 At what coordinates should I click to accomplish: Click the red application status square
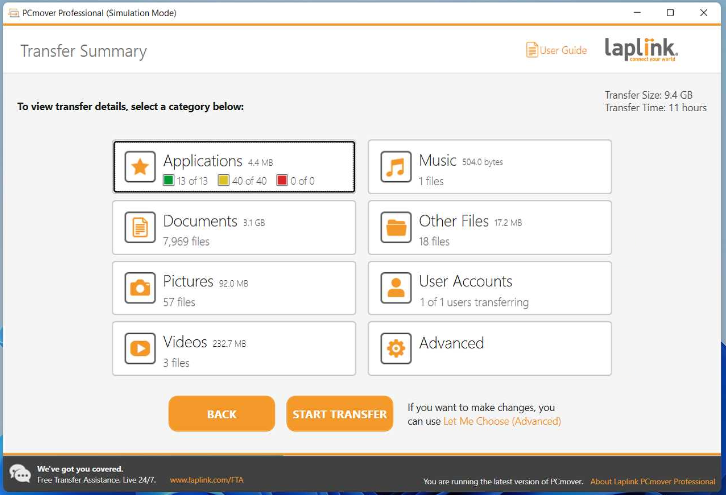coord(282,180)
